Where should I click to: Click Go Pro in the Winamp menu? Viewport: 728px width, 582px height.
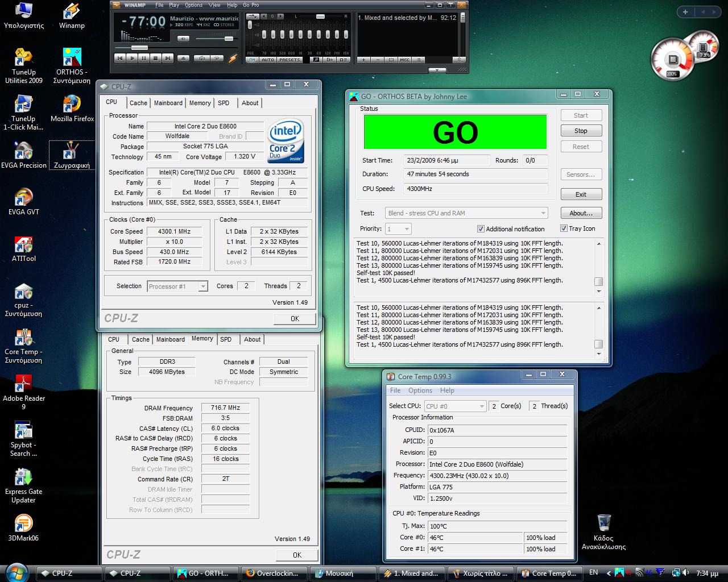pyautogui.click(x=251, y=5)
